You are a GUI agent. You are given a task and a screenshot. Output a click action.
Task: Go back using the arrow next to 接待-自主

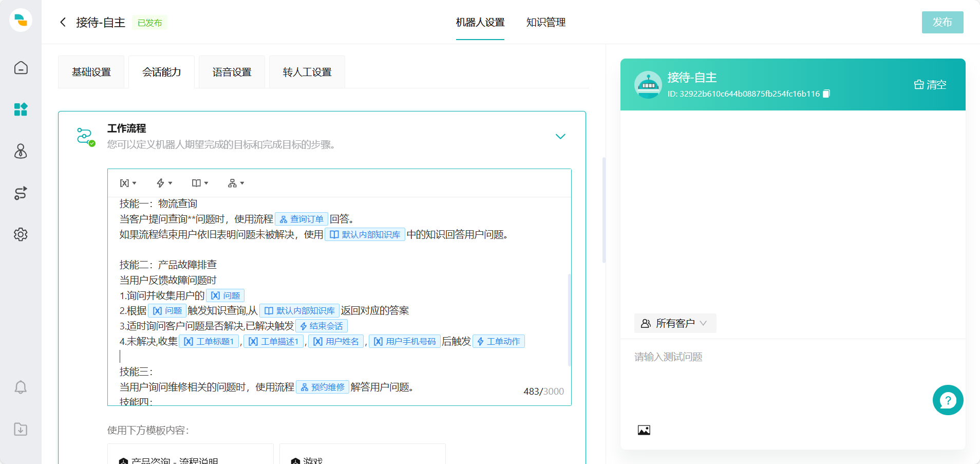point(63,22)
